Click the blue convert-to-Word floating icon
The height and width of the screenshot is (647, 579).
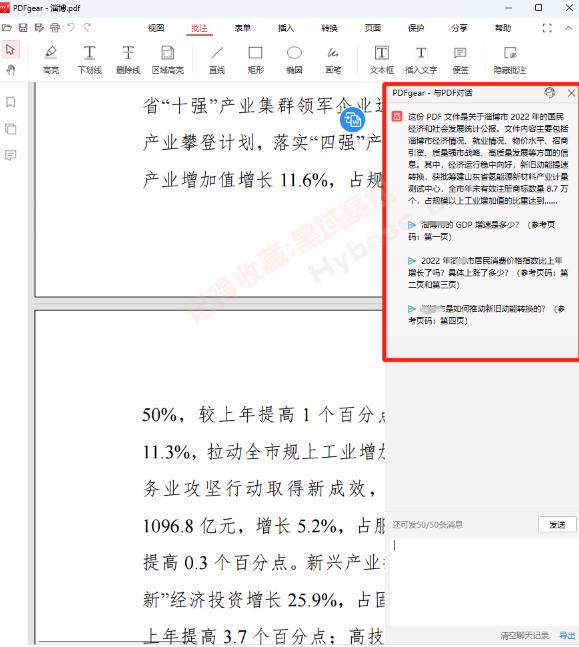(x=352, y=120)
